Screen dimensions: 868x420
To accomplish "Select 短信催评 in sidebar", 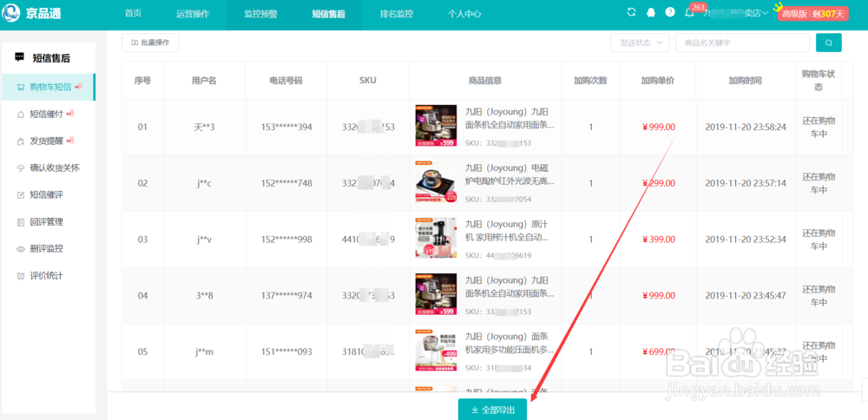I will point(48,194).
